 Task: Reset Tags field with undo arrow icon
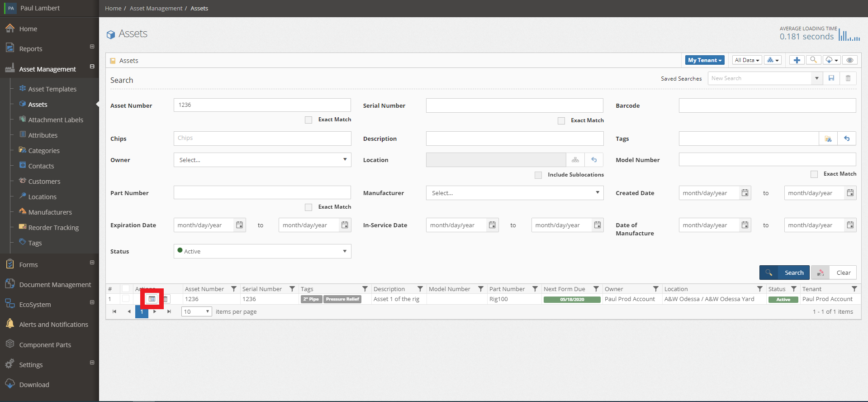847,139
